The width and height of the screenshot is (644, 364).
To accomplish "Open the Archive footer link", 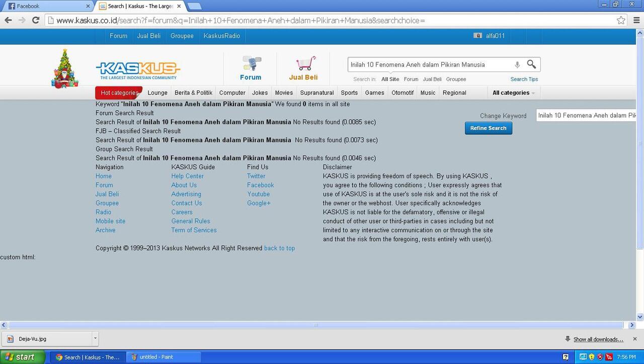I will pos(106,230).
